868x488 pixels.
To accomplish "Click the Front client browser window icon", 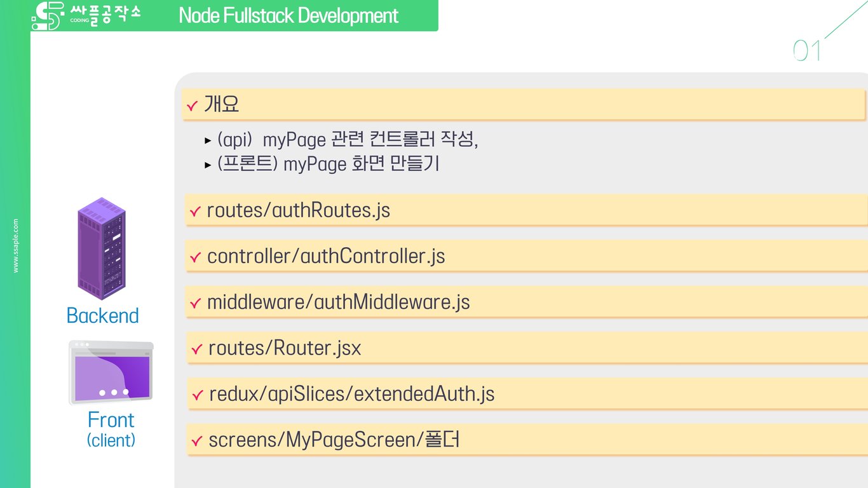I will tap(111, 373).
